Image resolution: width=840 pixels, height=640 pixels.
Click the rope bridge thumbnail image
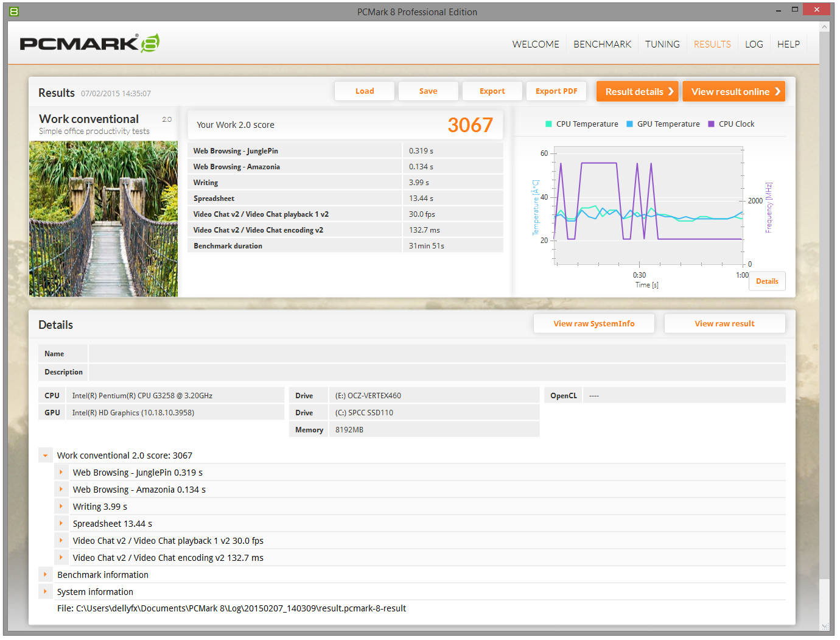coord(103,219)
